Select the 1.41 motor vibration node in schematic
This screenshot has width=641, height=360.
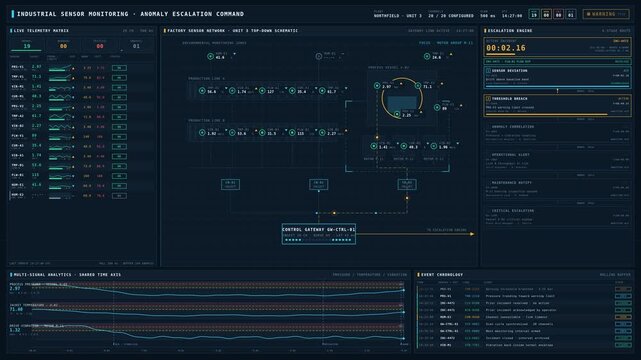click(374, 146)
